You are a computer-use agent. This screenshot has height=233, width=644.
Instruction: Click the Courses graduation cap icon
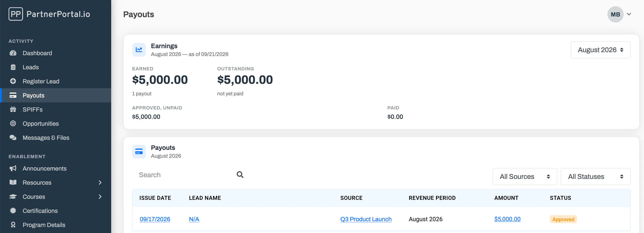(13, 197)
